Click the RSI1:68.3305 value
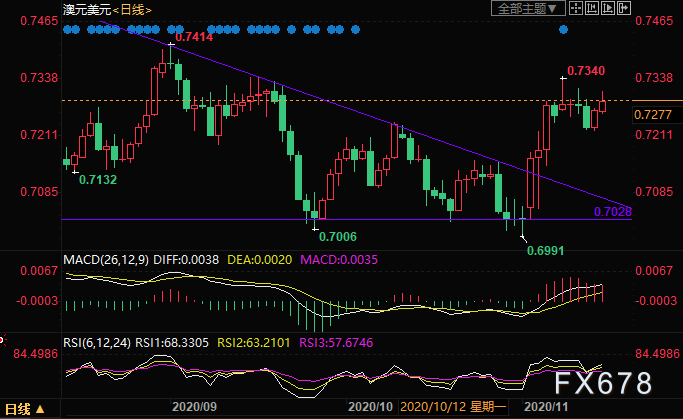The height and width of the screenshot is (419, 683). click(x=172, y=343)
